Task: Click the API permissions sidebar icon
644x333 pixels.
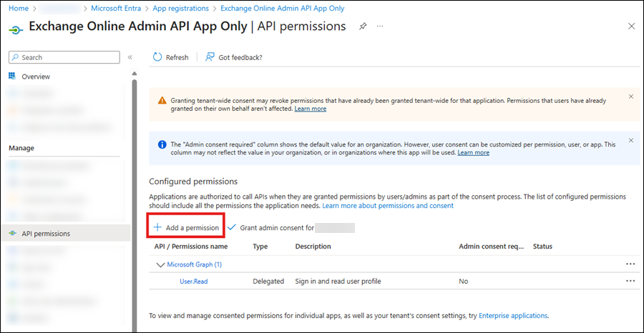Action: [x=13, y=234]
